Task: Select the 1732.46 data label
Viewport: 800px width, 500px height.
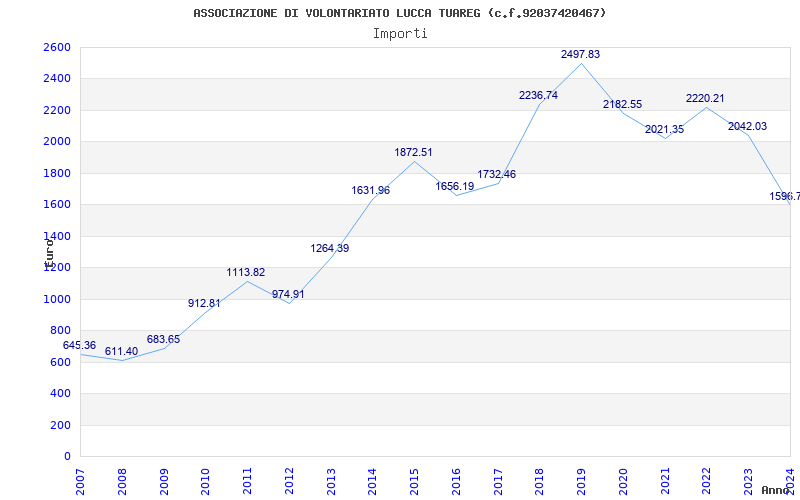Action: click(496, 174)
